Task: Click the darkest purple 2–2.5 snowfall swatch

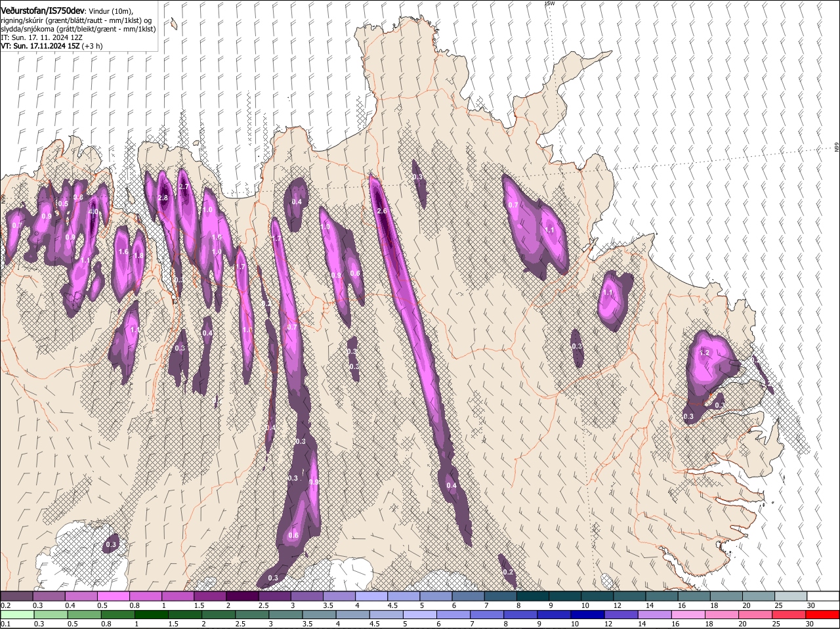Action: pyautogui.click(x=242, y=596)
